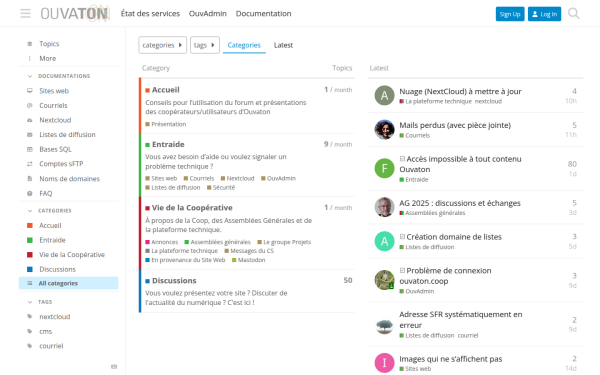
Task: Click the Sign Up button
Action: click(x=510, y=14)
